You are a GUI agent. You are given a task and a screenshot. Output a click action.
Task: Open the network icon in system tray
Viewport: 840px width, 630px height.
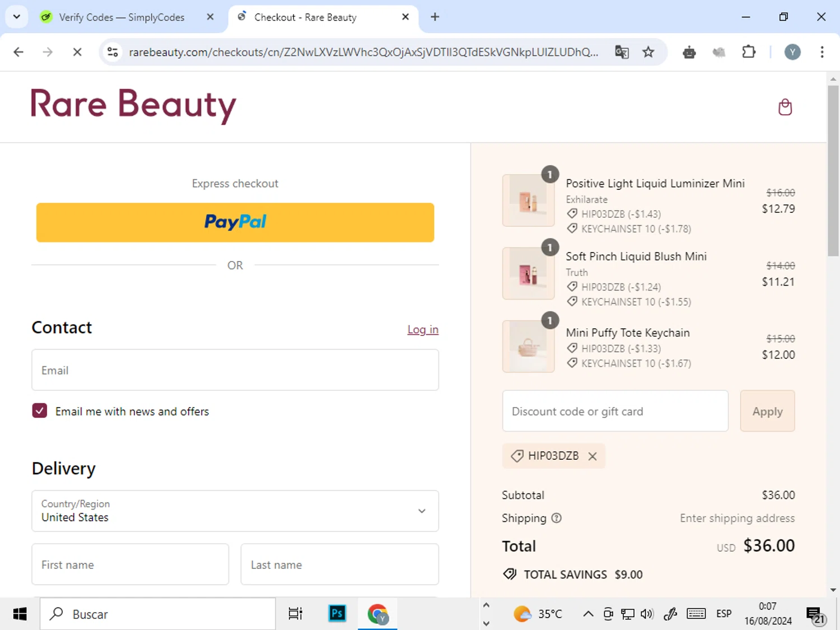click(x=628, y=614)
